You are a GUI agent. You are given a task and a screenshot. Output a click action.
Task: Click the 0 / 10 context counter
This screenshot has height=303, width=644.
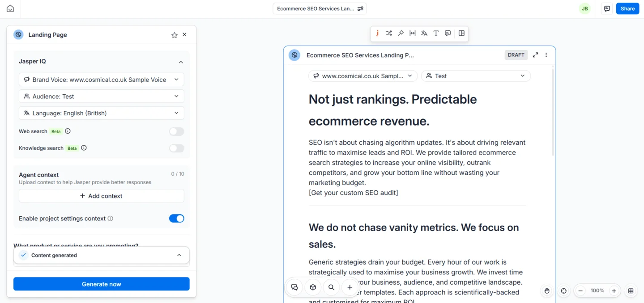pyautogui.click(x=177, y=174)
